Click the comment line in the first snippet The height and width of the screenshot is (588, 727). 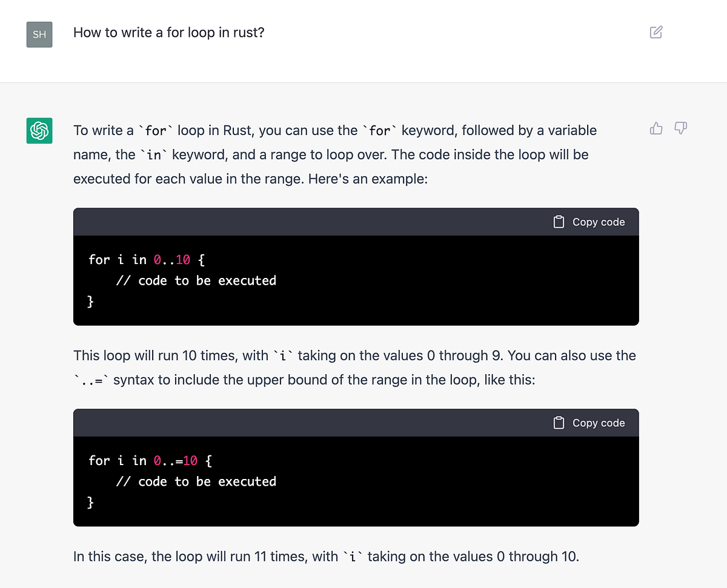click(196, 280)
